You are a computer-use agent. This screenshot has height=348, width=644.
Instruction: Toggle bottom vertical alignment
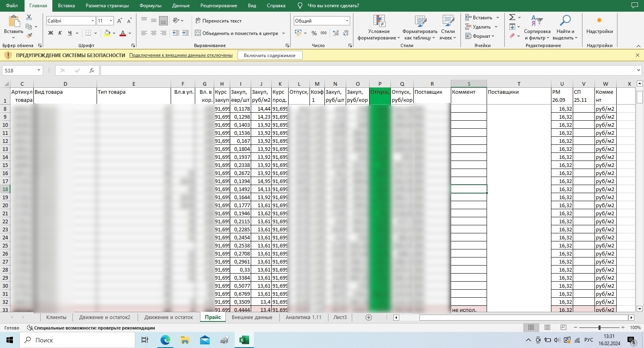click(163, 21)
